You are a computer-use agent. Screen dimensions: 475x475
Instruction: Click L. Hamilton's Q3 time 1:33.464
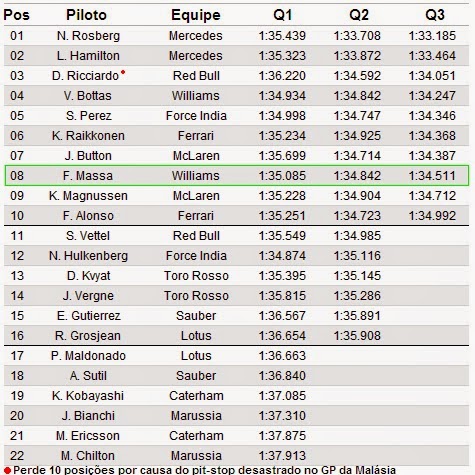[x=432, y=56]
